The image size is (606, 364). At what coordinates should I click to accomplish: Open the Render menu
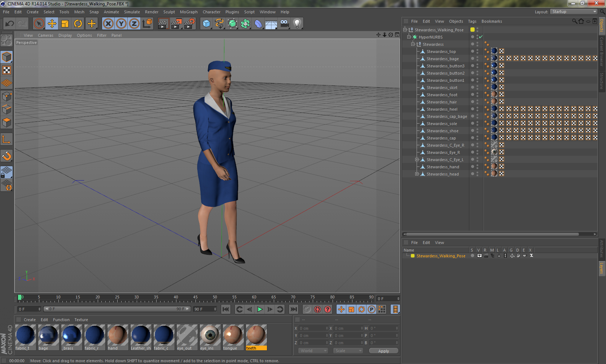[151, 12]
